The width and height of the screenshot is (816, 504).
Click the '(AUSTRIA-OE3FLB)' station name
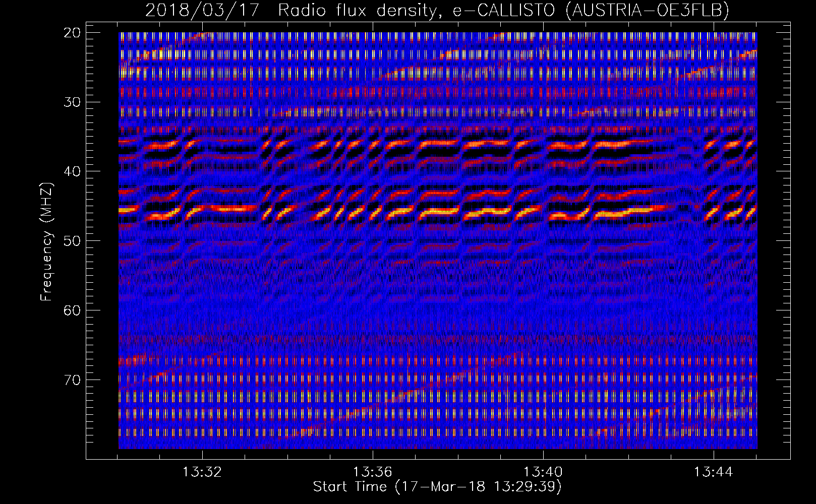tap(648, 10)
